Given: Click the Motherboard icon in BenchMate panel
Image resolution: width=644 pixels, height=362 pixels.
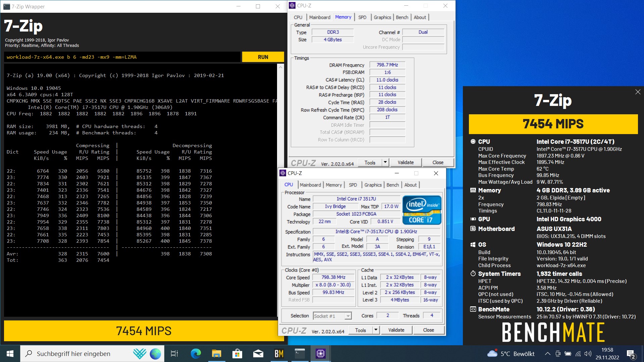Looking at the screenshot, I should coord(473,229).
